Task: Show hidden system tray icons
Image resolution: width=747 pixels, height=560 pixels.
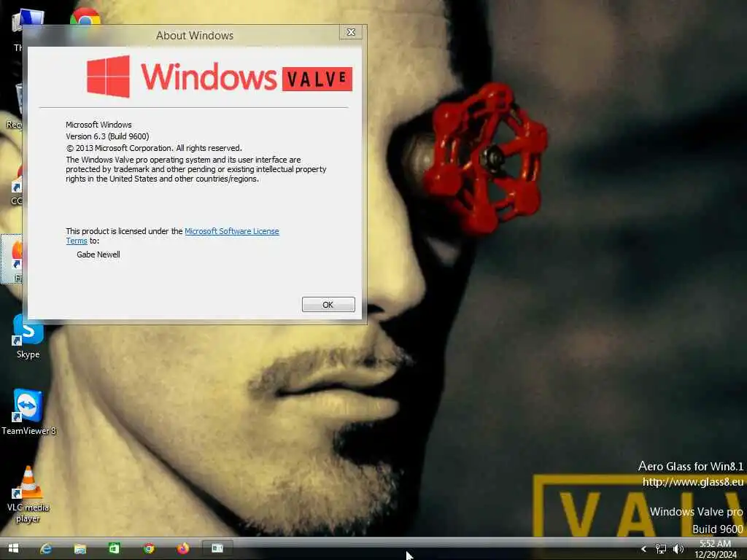Action: coord(643,549)
